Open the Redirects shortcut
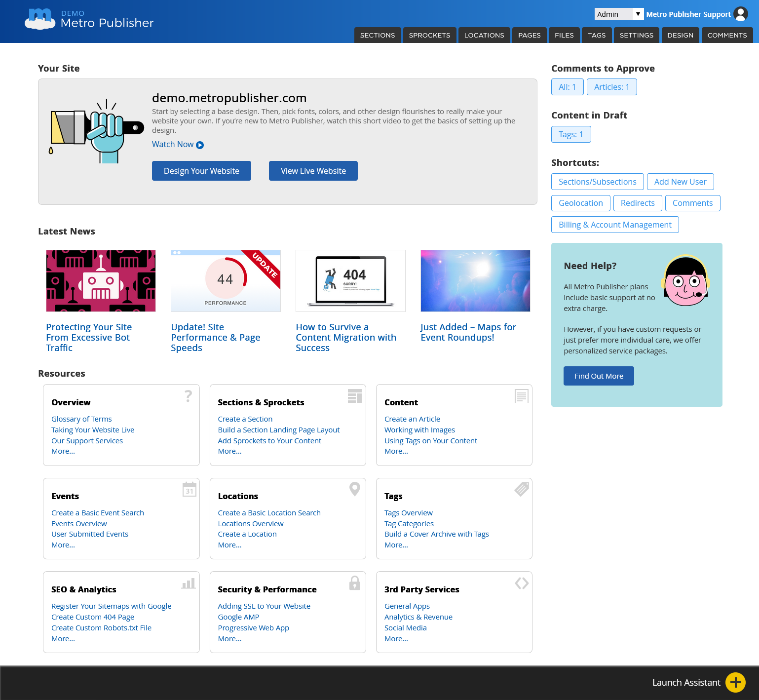Image resolution: width=759 pixels, height=700 pixels. [638, 203]
